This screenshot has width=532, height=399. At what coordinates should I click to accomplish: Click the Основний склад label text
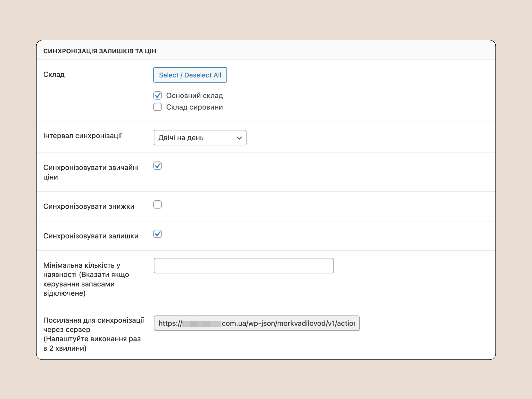coord(194,96)
